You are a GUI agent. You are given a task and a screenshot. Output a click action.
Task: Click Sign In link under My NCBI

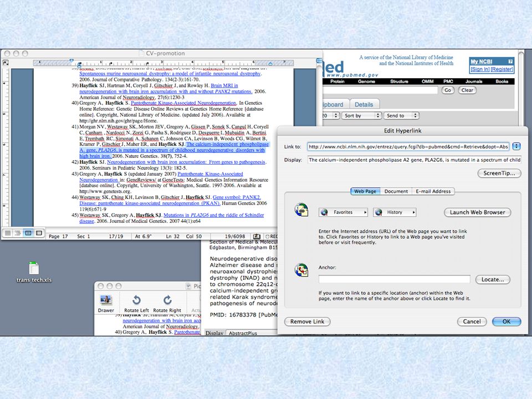(480, 69)
